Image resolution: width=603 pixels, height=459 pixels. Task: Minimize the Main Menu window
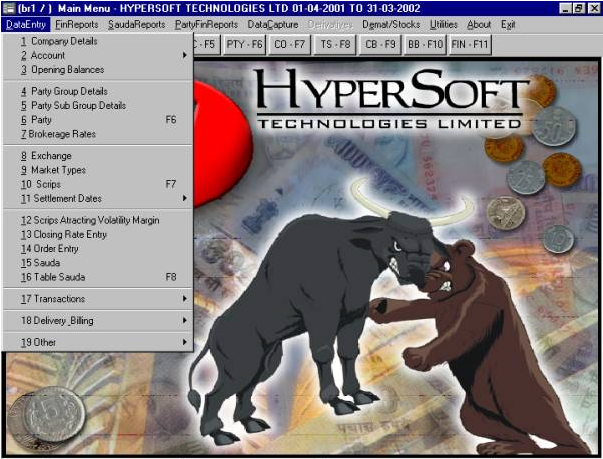pyautogui.click(x=565, y=8)
